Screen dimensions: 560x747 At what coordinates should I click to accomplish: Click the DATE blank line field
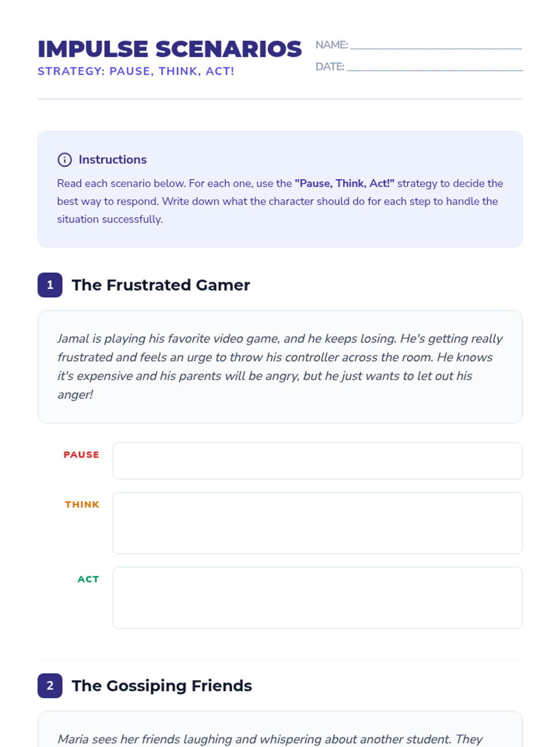click(x=434, y=67)
